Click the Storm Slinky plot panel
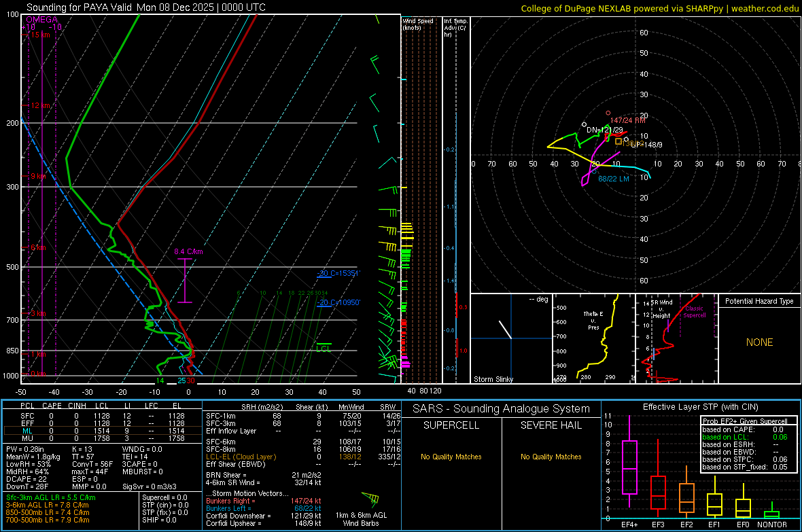Image resolution: width=802 pixels, height=532 pixels. [511, 338]
